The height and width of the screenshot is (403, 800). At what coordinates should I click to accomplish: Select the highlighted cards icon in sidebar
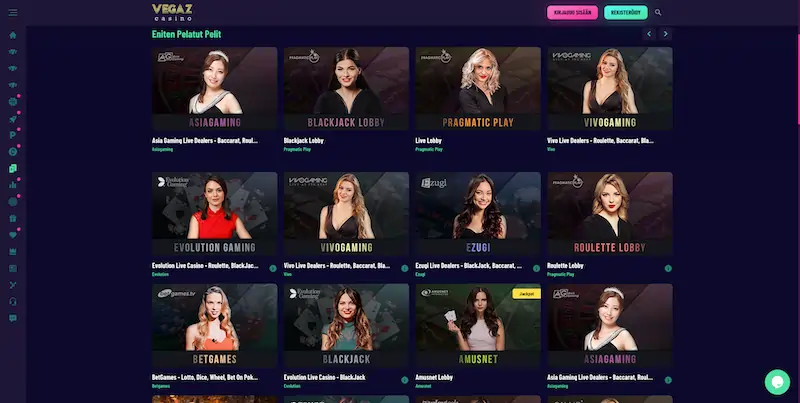click(13, 168)
